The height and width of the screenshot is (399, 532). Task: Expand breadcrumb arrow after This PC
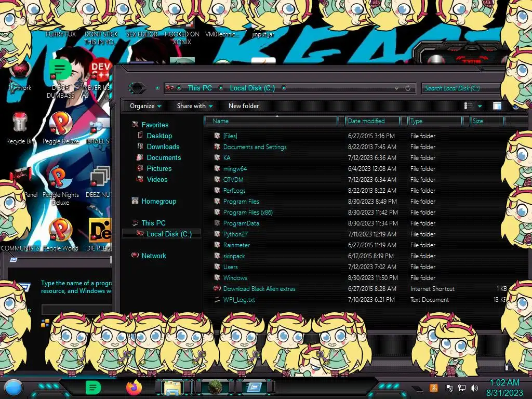point(221,88)
